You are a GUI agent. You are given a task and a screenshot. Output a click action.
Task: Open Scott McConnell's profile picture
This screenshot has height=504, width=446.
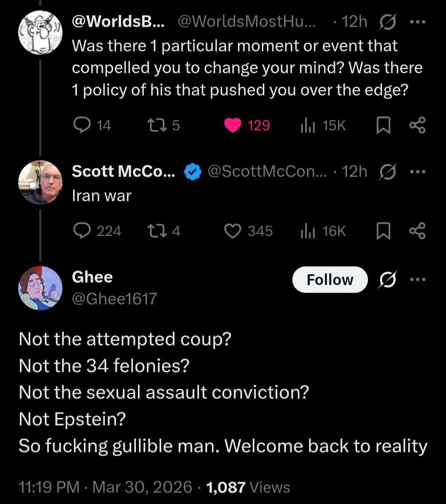pos(40,182)
